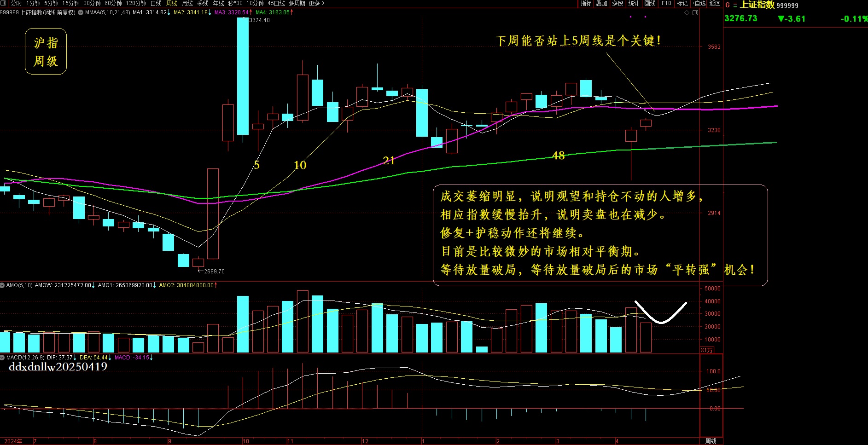The image size is (868, 445).
Task: Click the diamond marker icon above the price scale
Action: click(687, 13)
